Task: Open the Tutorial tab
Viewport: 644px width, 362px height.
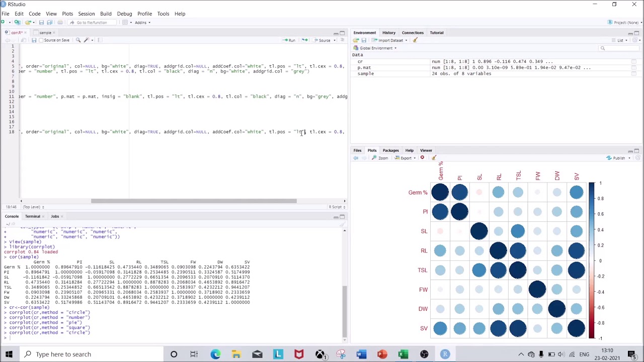Action: point(436,33)
